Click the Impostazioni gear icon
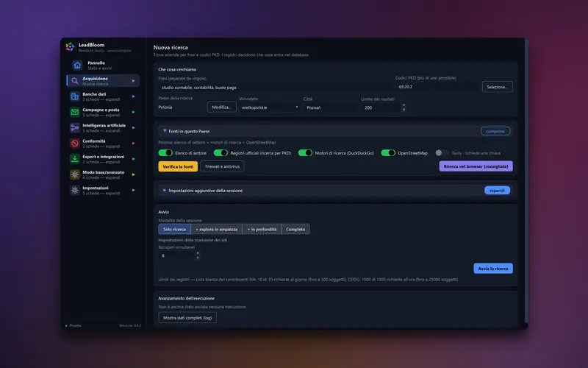This screenshot has height=368, width=588. (x=75, y=190)
